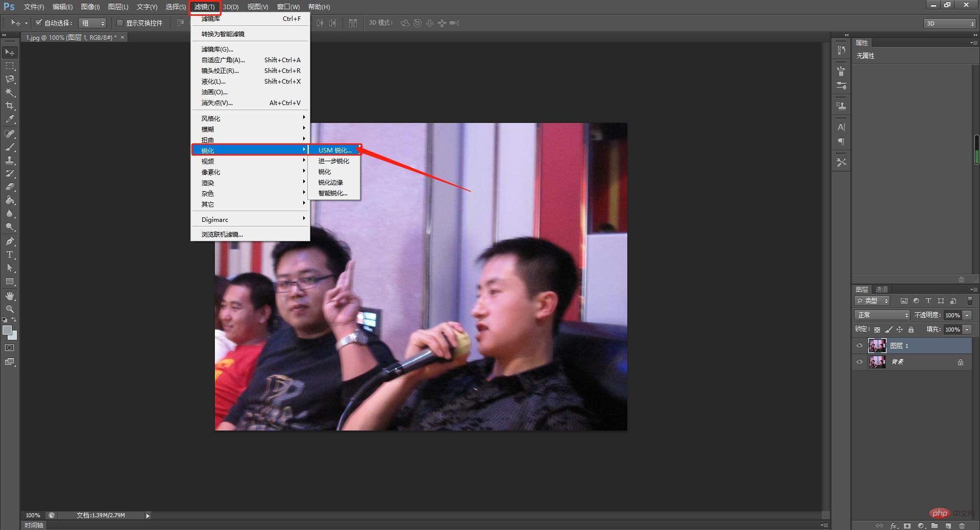This screenshot has width=980, height=530.
Task: Uncheck the 自动选择 checkbox
Action: (x=38, y=23)
